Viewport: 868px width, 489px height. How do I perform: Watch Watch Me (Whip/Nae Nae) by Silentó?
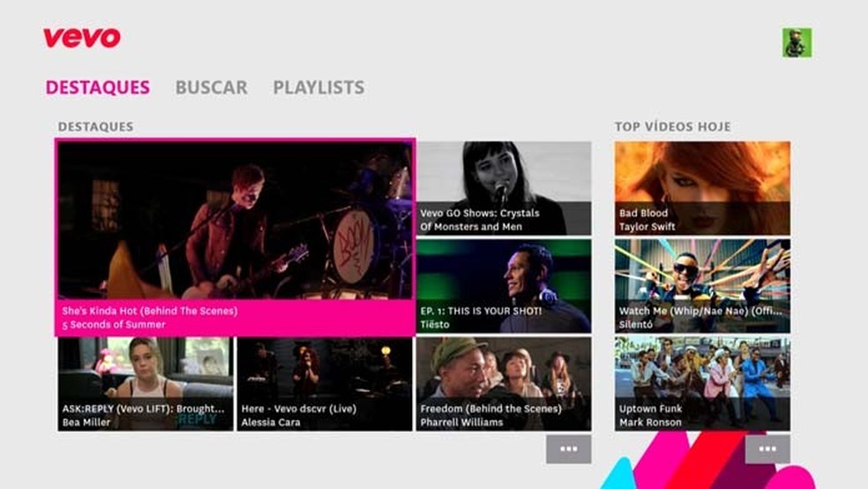point(702,286)
